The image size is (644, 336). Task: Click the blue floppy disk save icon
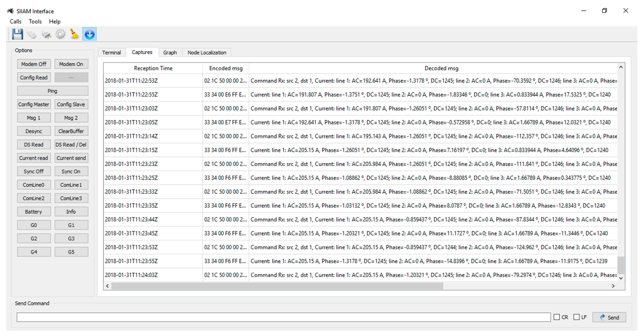tap(17, 34)
